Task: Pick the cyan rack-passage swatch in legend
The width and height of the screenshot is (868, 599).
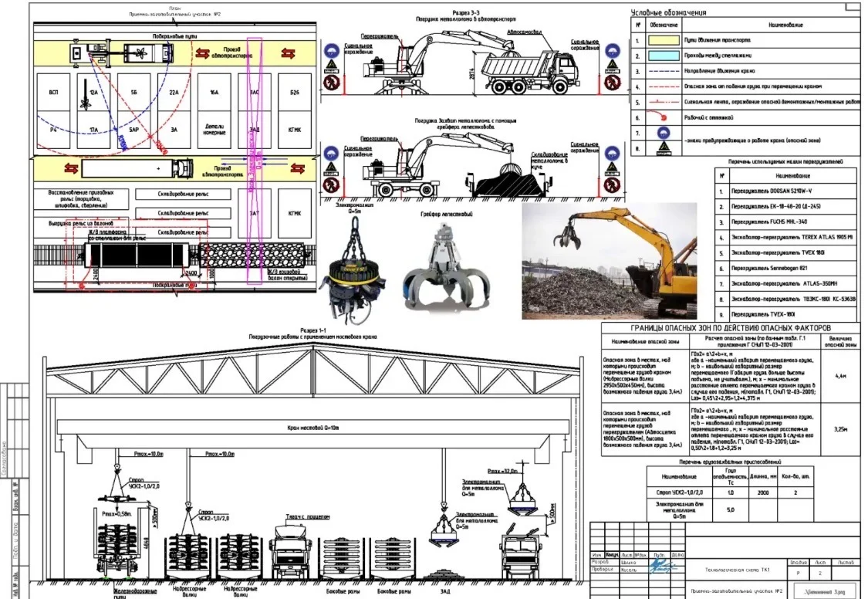Action: click(664, 56)
